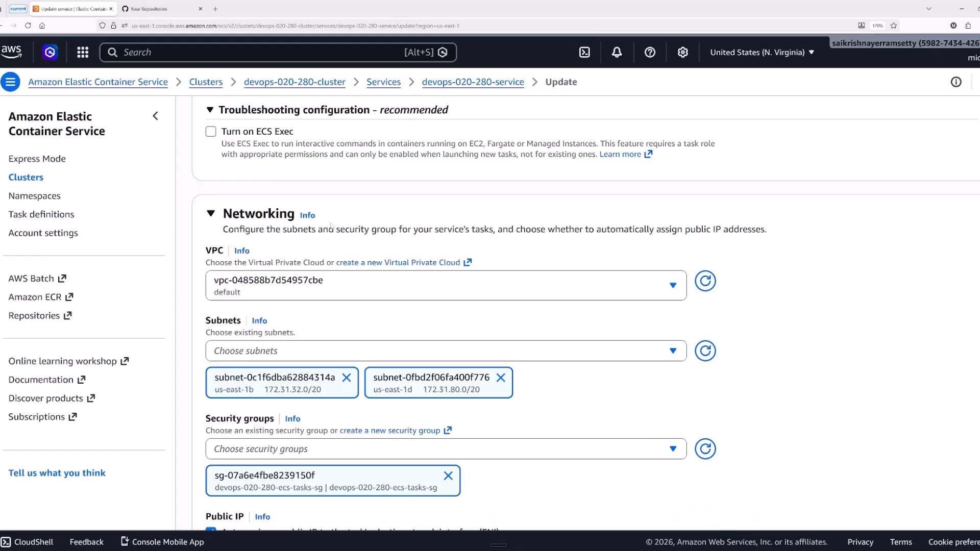
Task: Go to Clusters in the sidebar
Action: [x=26, y=177]
